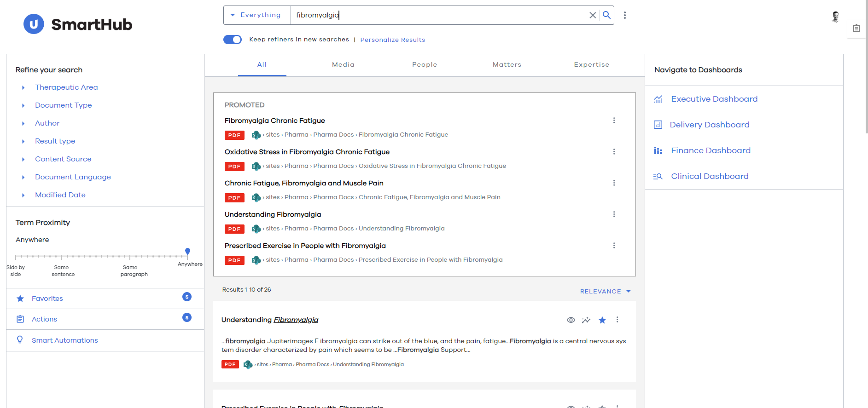Screen dimensions: 868x408
Task: Click Personalize Results link
Action: (x=393, y=40)
